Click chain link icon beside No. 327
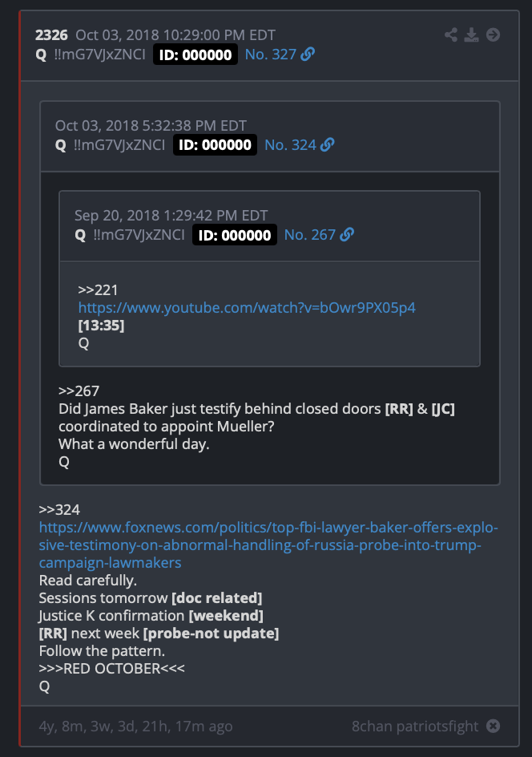This screenshot has height=757, width=532. coord(308,54)
